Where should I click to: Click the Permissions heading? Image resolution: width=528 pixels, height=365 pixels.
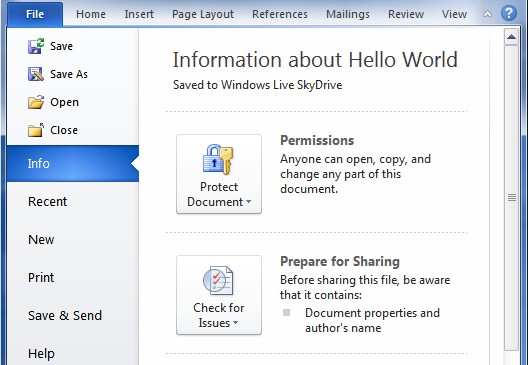pyautogui.click(x=317, y=140)
